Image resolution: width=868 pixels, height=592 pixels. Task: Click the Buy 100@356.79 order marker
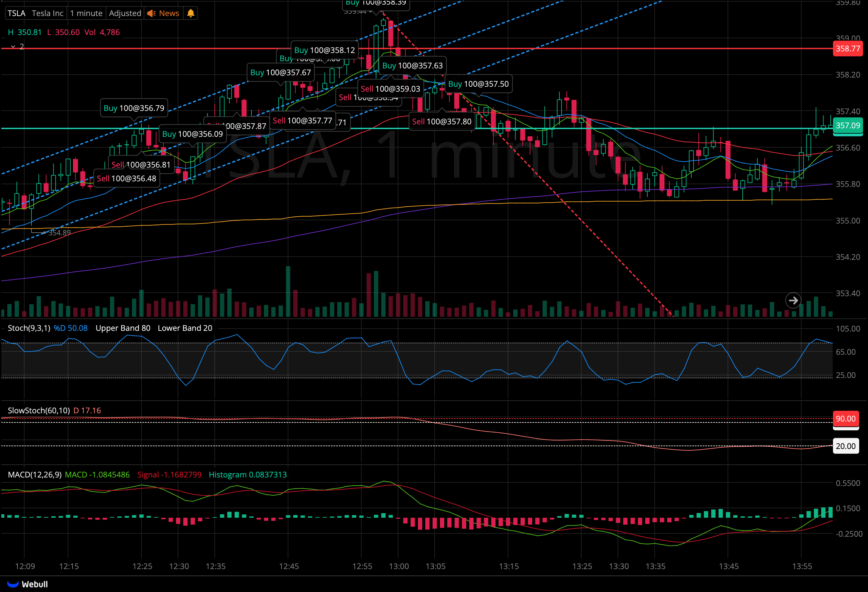coord(134,108)
